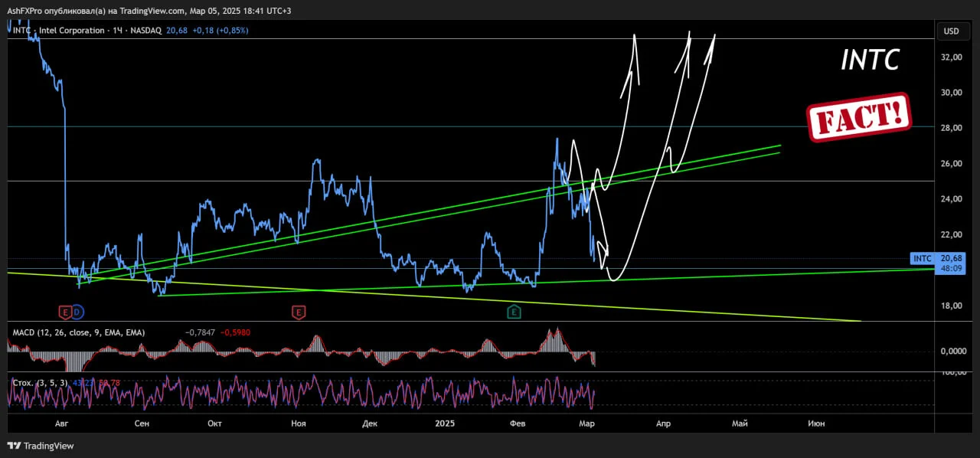Image resolution: width=980 pixels, height=458 pixels.
Task: Click the TradingView logo at bottom left
Action: coord(41,446)
